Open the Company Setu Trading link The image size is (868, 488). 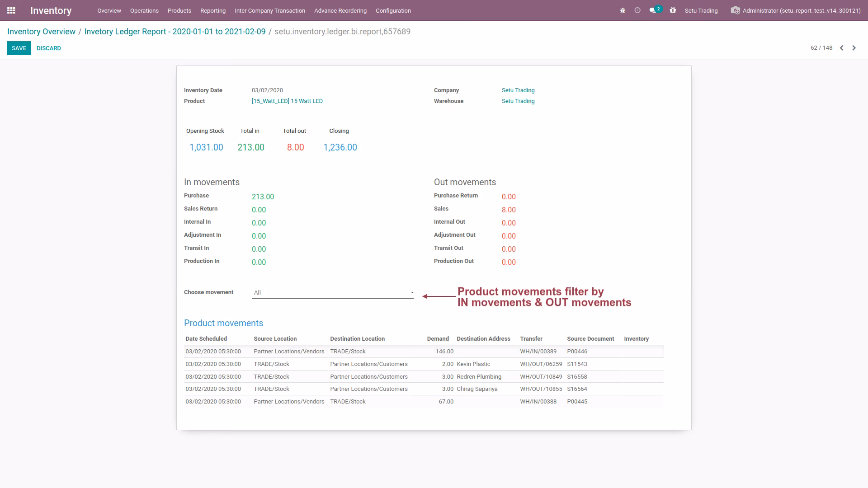[x=518, y=90]
